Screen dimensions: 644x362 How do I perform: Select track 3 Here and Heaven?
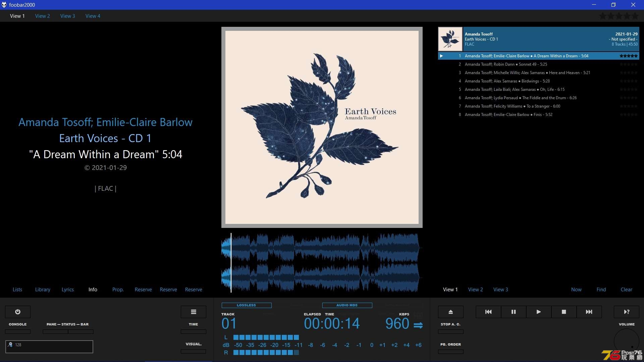pos(539,73)
